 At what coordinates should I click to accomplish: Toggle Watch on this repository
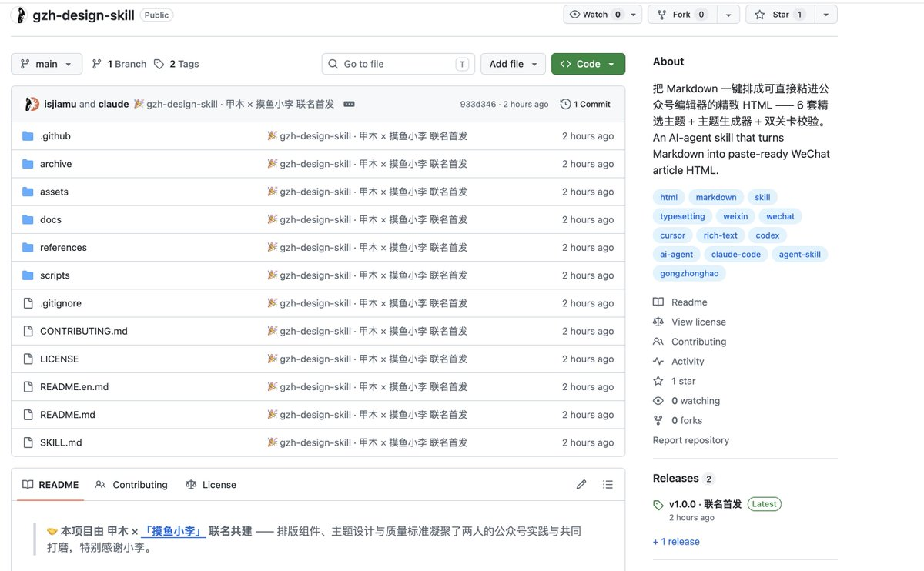tap(594, 15)
